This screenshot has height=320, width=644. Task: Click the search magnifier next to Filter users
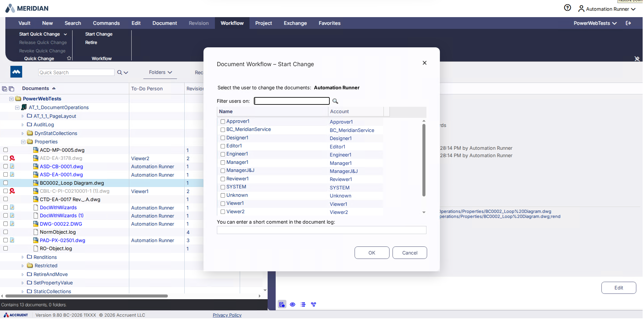pyautogui.click(x=335, y=101)
